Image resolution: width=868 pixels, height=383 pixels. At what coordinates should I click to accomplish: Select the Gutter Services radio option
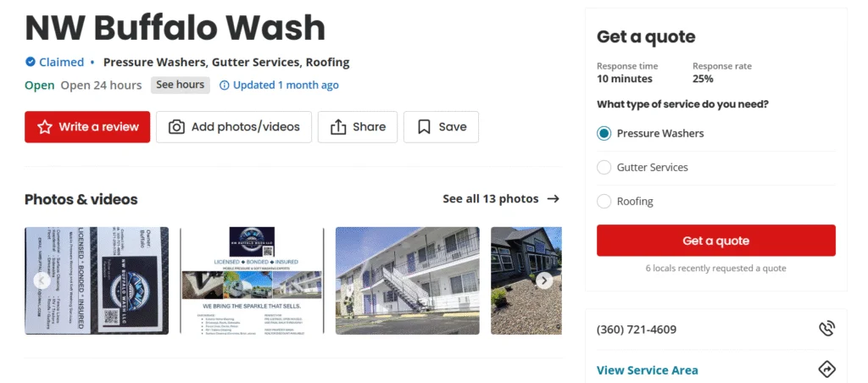(604, 167)
